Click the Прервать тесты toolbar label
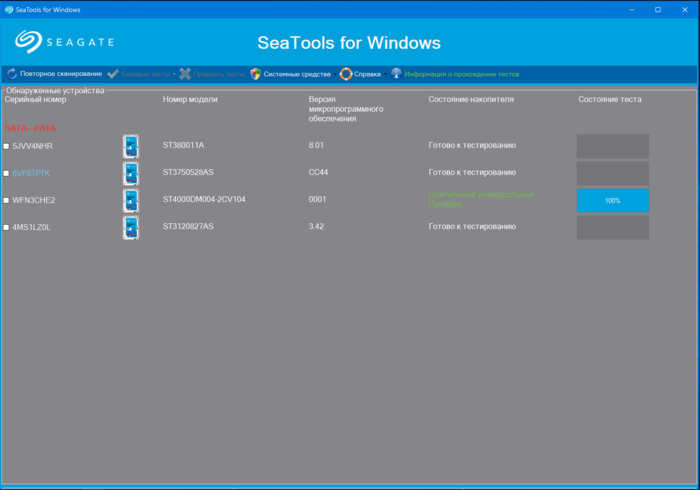The width and height of the screenshot is (700, 490). tap(219, 74)
